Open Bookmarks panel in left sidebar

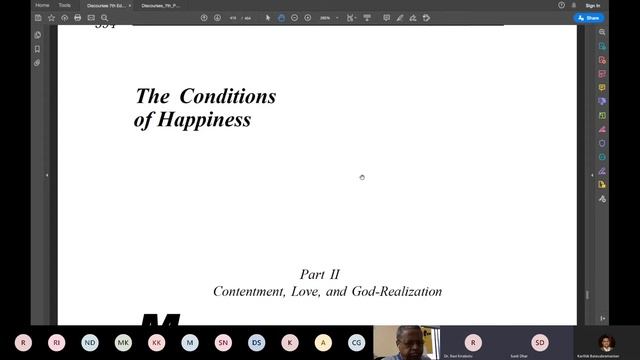pos(38,49)
